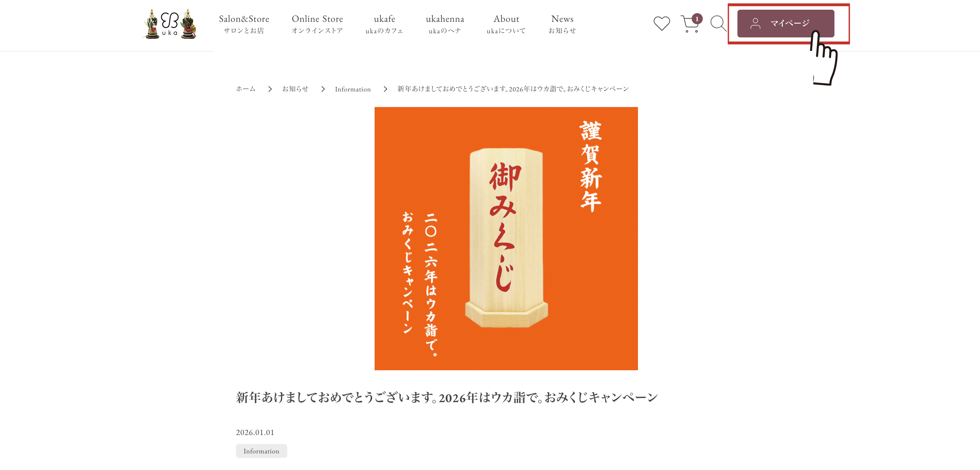Open the ukahenna menu item
Viewport: 980px width, 470px height.
tap(445, 24)
